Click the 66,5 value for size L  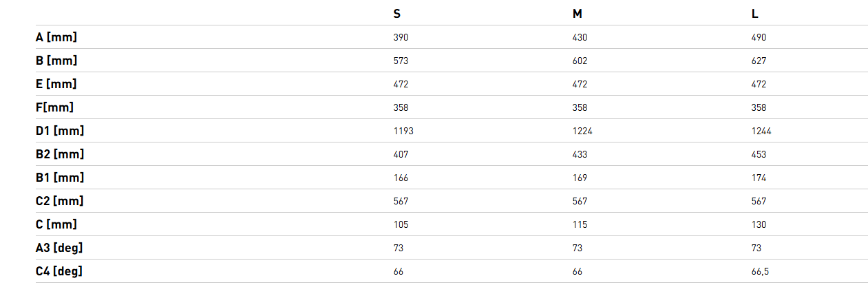click(760, 272)
